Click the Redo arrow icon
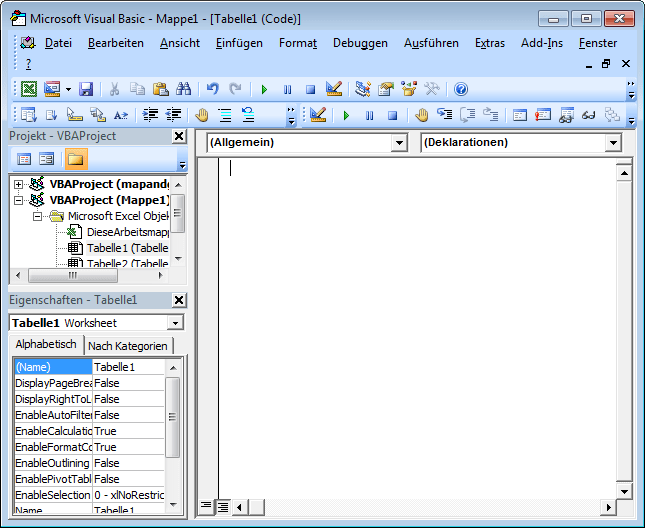 (235, 89)
